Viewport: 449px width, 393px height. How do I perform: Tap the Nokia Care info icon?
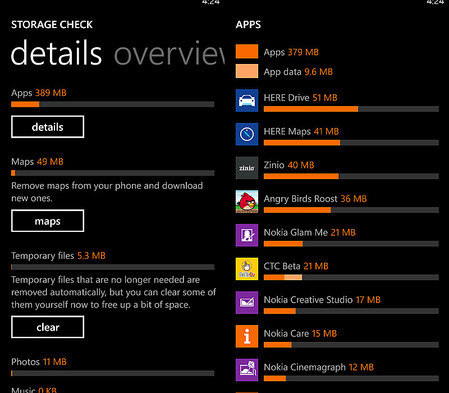click(x=247, y=336)
